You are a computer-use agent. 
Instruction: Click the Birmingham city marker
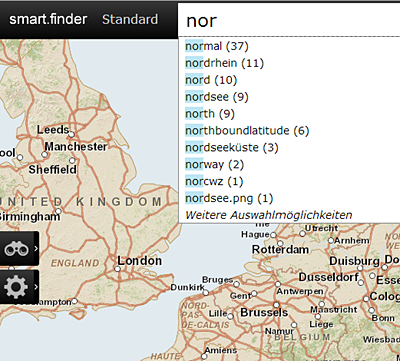59,211
